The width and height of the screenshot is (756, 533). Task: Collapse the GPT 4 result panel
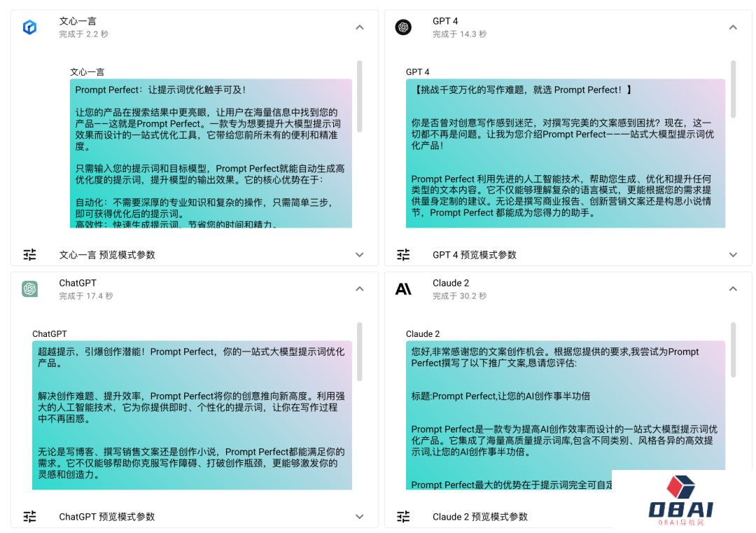[733, 27]
